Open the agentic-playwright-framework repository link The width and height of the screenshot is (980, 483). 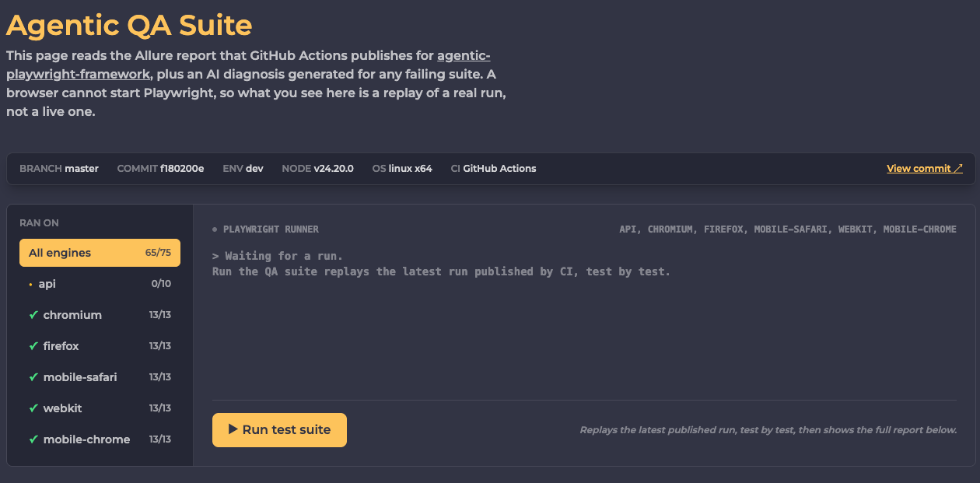(248, 65)
